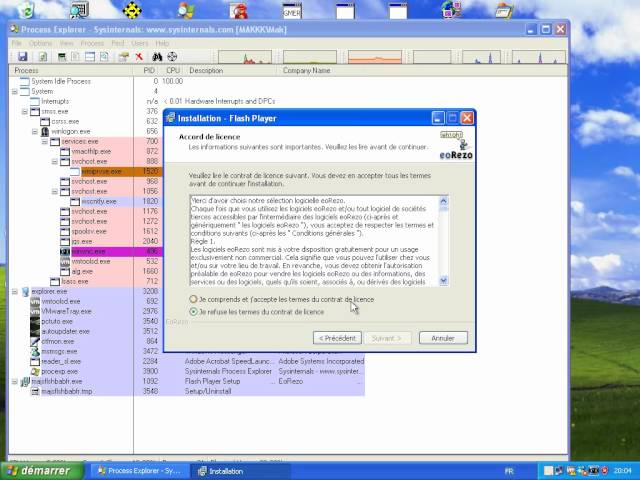Open System Information toolbar icon
This screenshot has width=640, height=480.
click(x=62, y=57)
